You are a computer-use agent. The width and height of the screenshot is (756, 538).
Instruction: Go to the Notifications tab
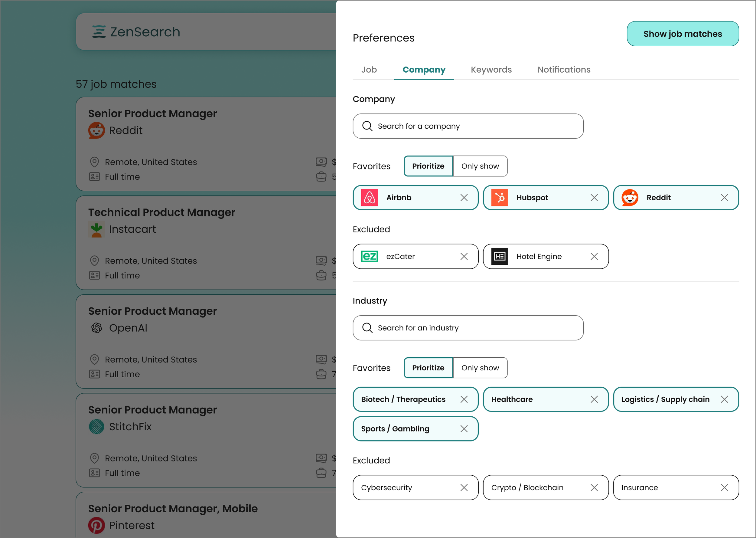coord(563,70)
